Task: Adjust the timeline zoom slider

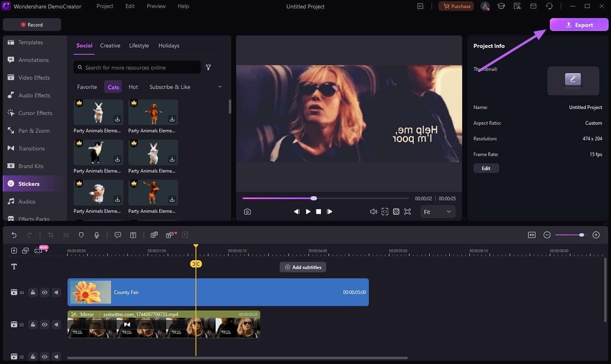Action: tap(571, 235)
